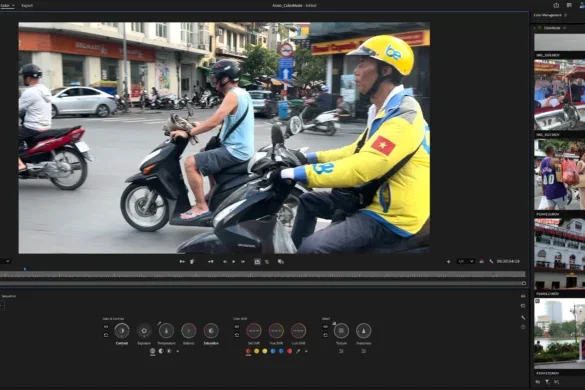Open the viewer settings wrench icon

click(x=491, y=261)
